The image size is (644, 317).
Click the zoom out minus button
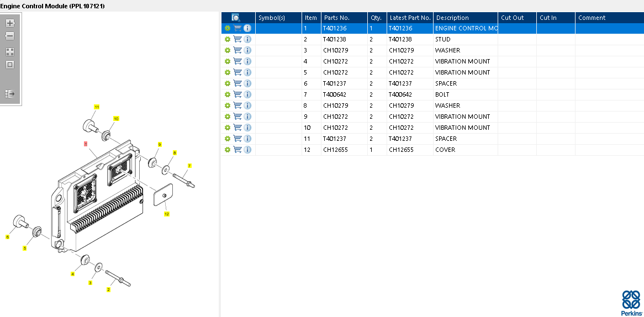pos(10,36)
